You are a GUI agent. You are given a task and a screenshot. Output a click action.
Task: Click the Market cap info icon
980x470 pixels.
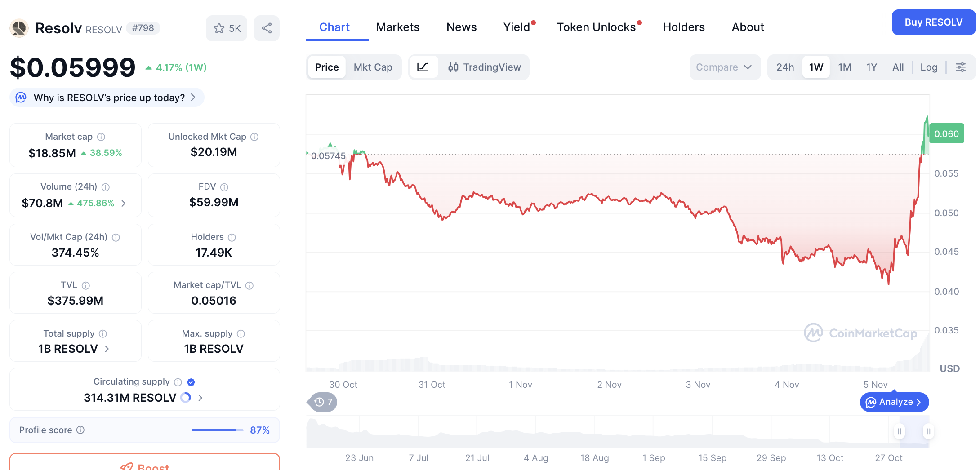[x=101, y=137]
